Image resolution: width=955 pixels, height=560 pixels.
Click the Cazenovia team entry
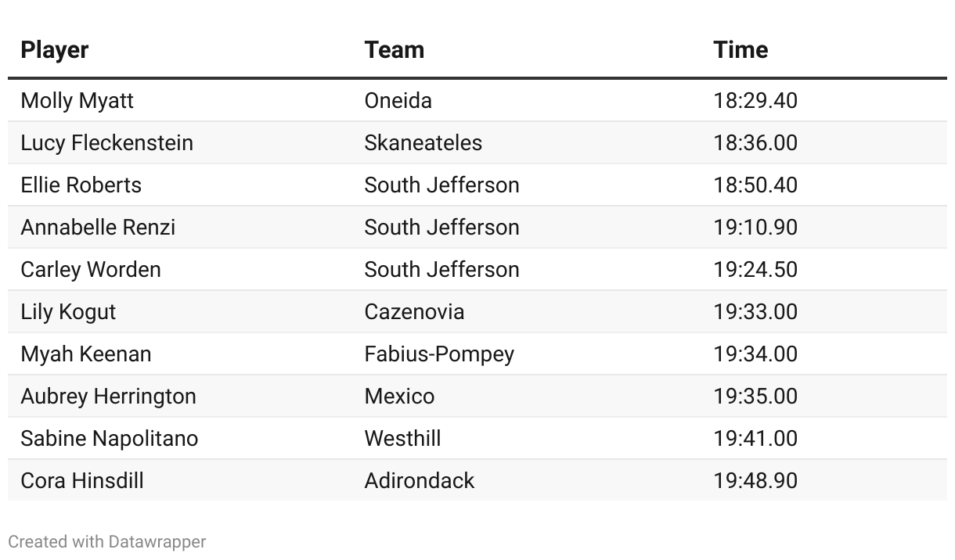tap(415, 312)
